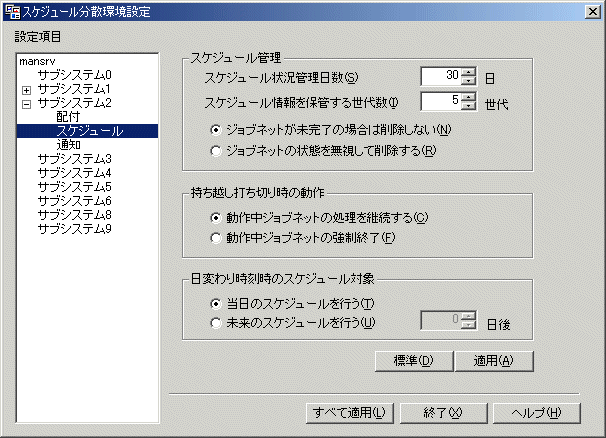Click the スケジュール状況管理日数 input field
The width and height of the screenshot is (606, 438).
pos(441,76)
